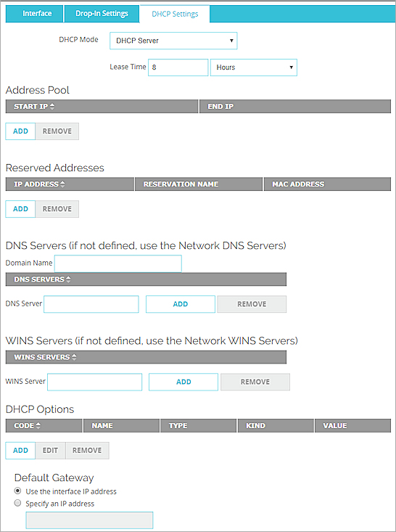Click Remove under DHCP Options
The image size is (396, 532).
87,451
